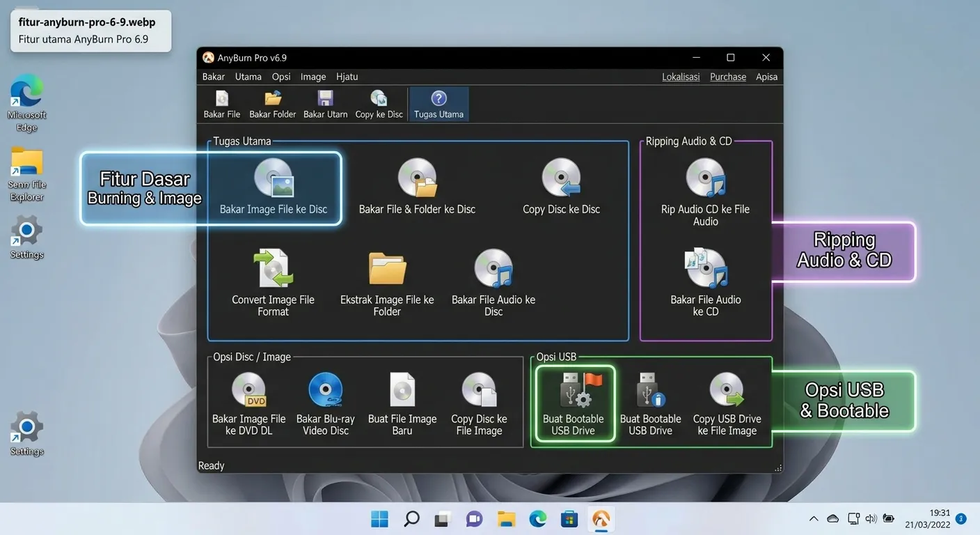Click the AnyBurn window resize grip

click(778, 468)
